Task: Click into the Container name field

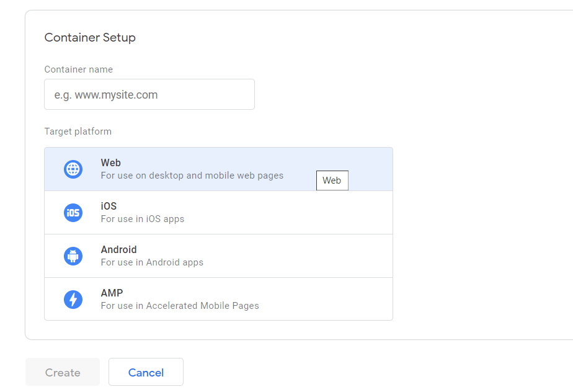Action: 149,95
